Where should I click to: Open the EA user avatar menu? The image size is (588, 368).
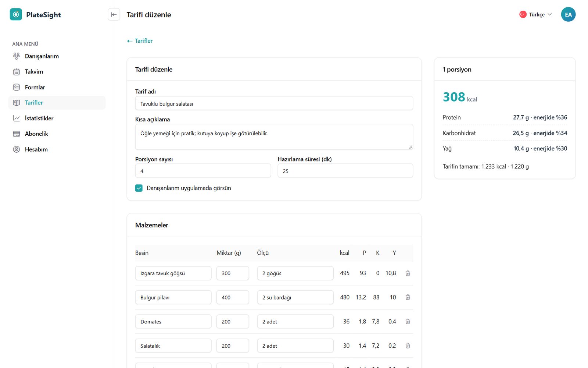point(568,14)
